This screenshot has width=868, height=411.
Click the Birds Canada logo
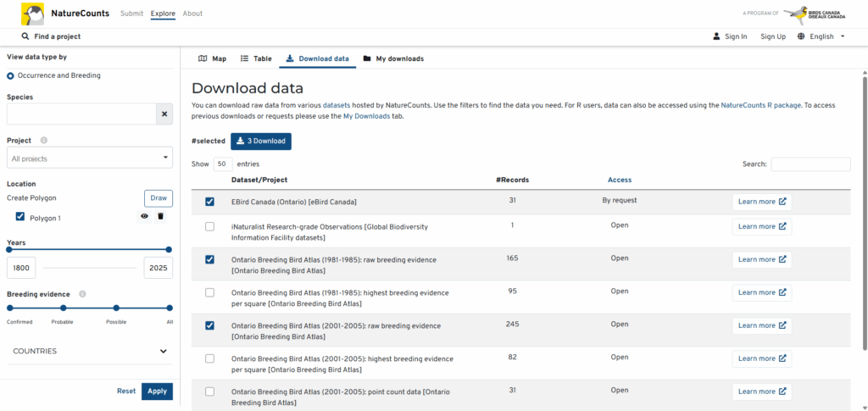point(815,14)
